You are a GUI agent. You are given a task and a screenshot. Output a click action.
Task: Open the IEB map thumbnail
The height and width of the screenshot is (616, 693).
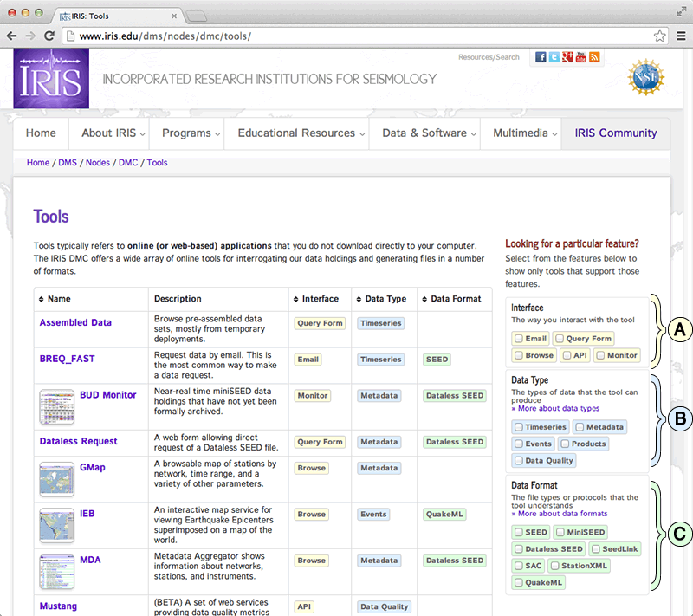tap(57, 525)
